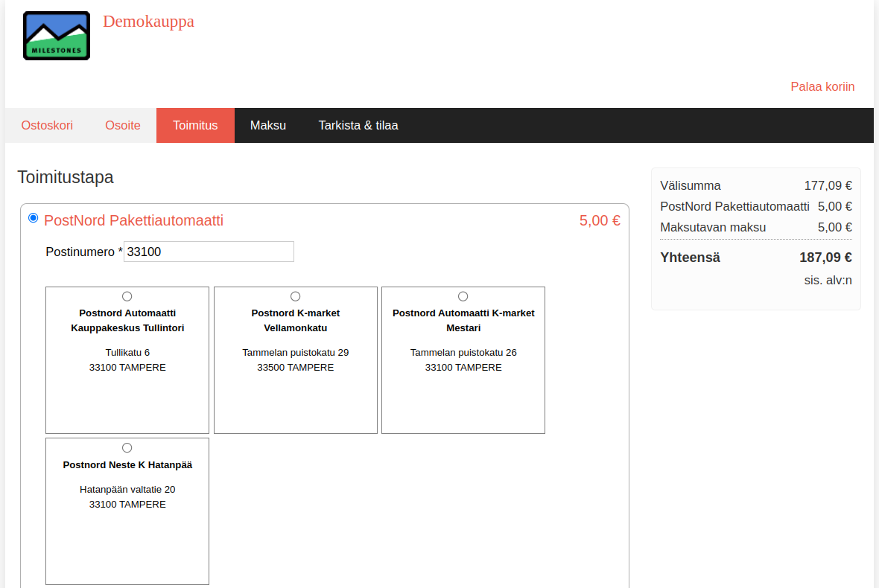Open the Maksu step tab

coord(268,126)
